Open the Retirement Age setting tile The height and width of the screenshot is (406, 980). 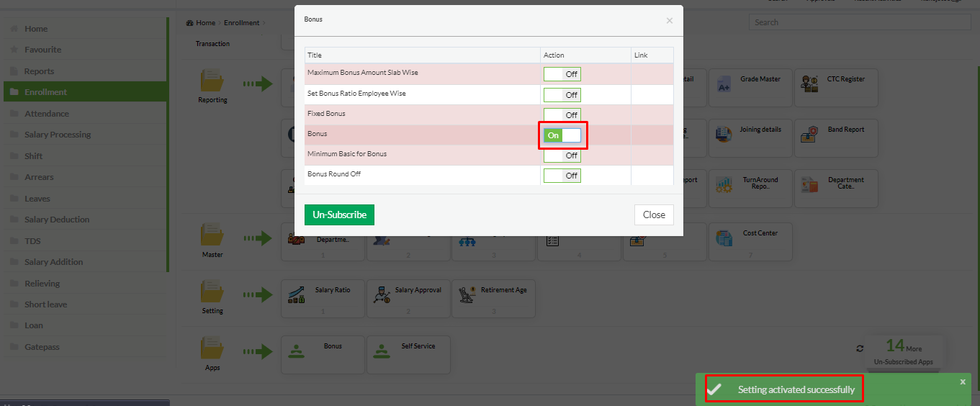(494, 299)
